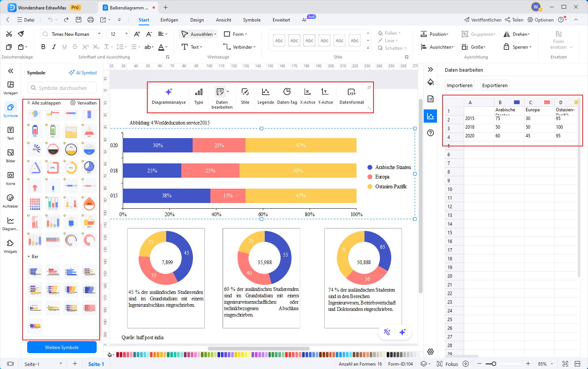Open the Symbole ribbon tab
This screenshot has width=588, height=369.
[x=252, y=20]
